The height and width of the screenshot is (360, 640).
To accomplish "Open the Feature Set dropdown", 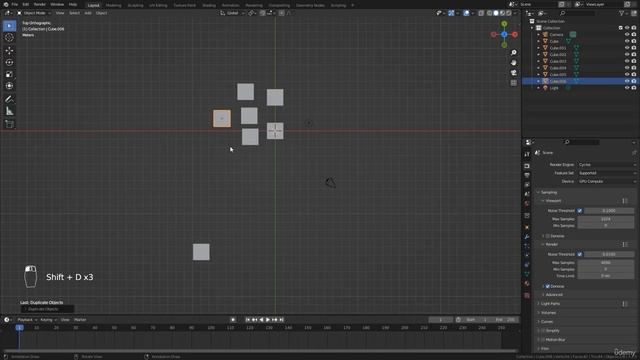I will click(x=607, y=173).
